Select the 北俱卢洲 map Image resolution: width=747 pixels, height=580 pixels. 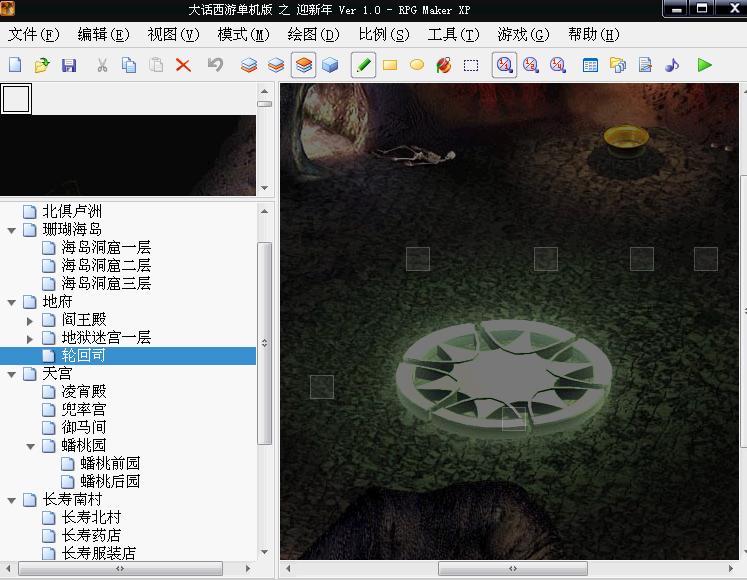tap(72, 211)
